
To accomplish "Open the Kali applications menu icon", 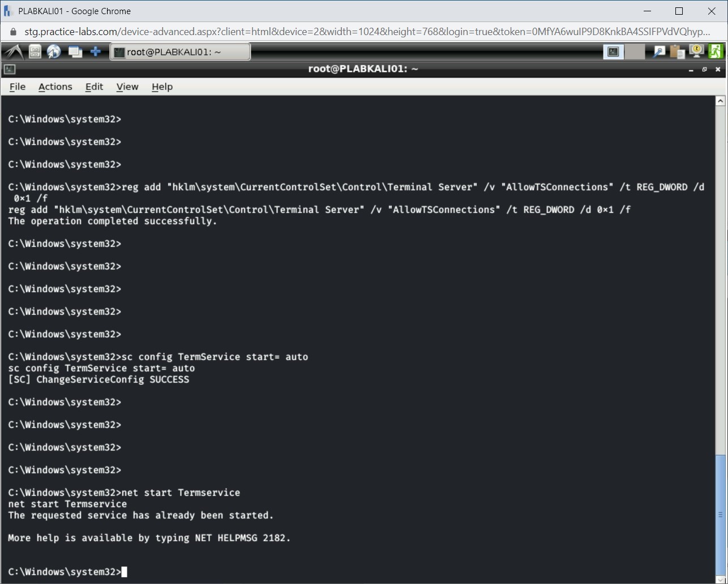I will click(13, 52).
